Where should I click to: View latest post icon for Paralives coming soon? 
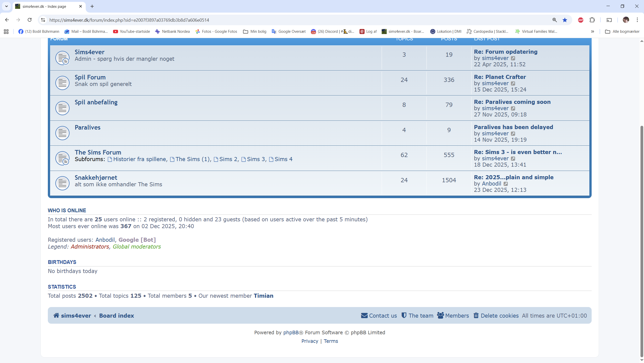point(513,108)
